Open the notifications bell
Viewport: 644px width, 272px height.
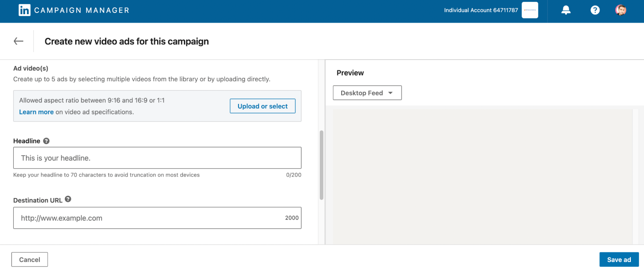[x=566, y=10]
